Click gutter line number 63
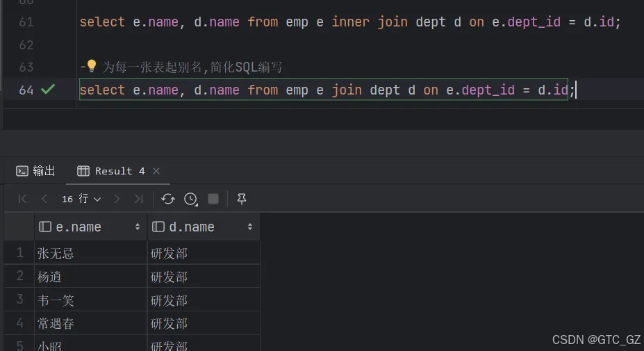644x351 pixels. [x=26, y=67]
